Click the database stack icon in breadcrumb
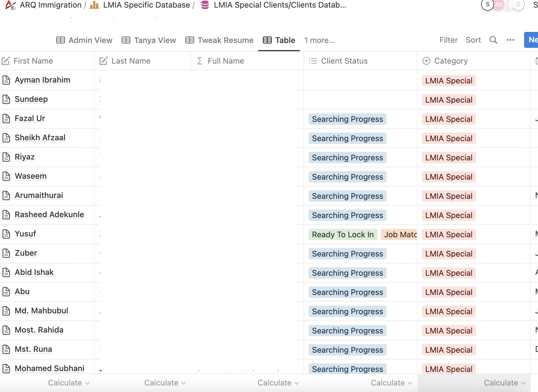The image size is (538, 392). (x=205, y=5)
